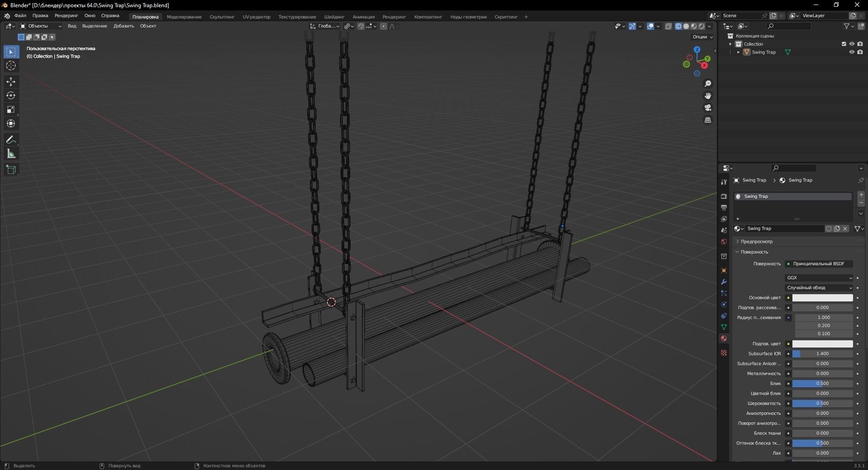Toggle viewport overlays
Viewport: 868px width, 470px height.
point(650,26)
